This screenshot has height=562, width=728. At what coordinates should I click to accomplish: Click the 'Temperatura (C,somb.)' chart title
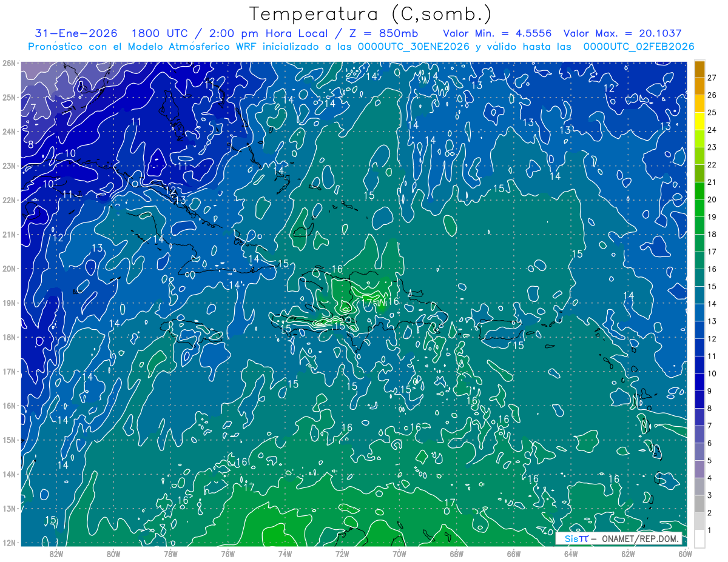370,14
